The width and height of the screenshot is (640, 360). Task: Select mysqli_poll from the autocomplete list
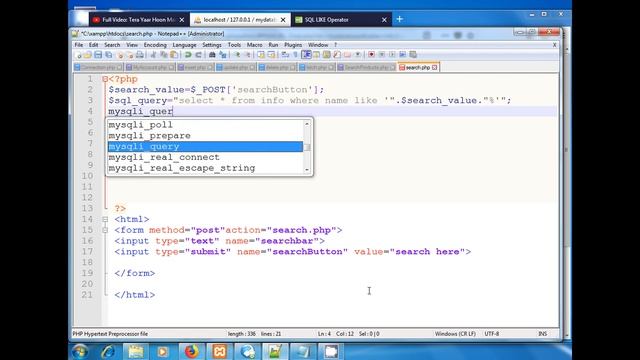click(205, 125)
